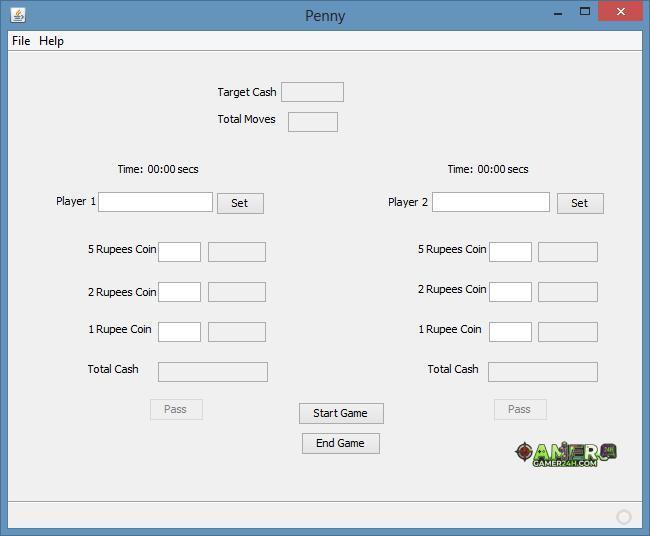Screen dimensions: 650x536
Task: Click Player 1's 1 Rupee Coin white input
Action: 179,332
